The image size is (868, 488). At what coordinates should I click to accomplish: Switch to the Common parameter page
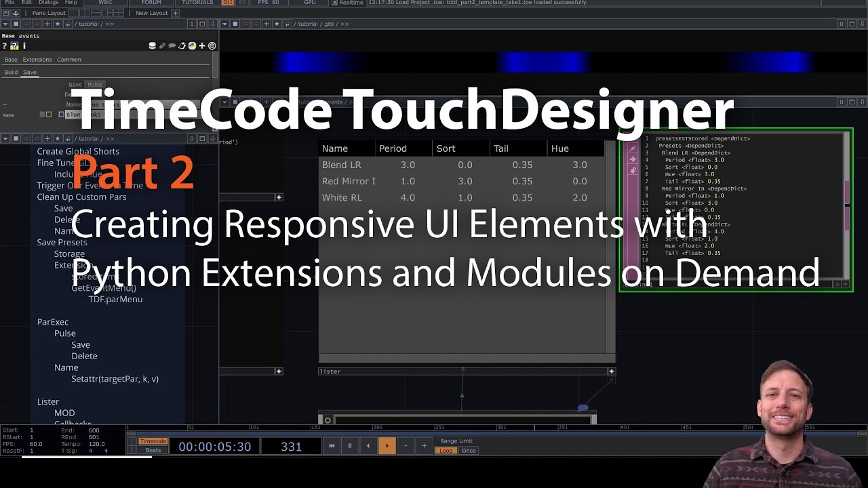[x=69, y=60]
